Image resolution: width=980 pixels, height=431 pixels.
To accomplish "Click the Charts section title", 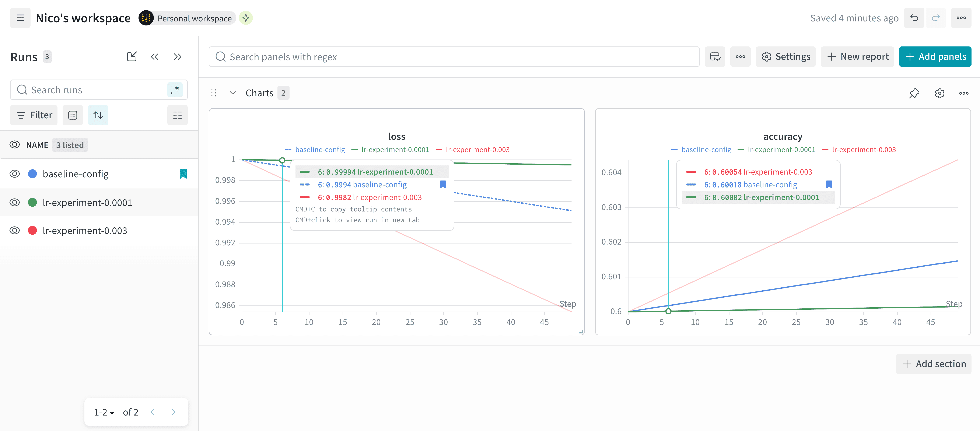I will pos(259,93).
